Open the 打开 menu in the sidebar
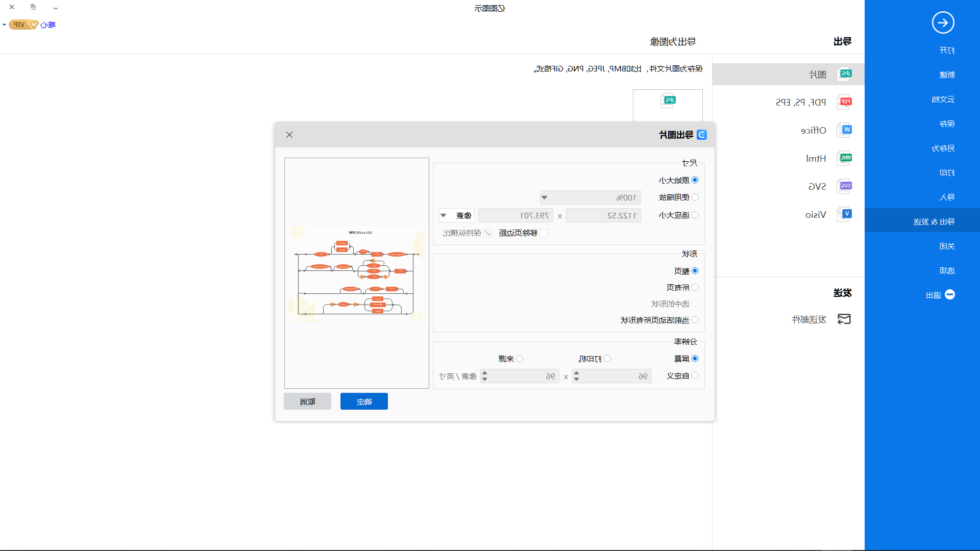Screen dimensions: 980x551 (947, 50)
